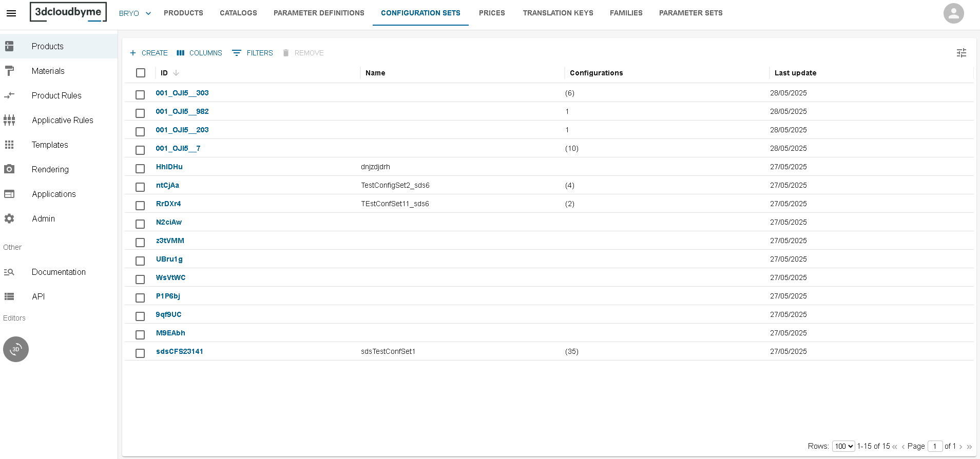Click the Applications window icon
Screen dimensions: 980x459
pyautogui.click(x=9, y=194)
